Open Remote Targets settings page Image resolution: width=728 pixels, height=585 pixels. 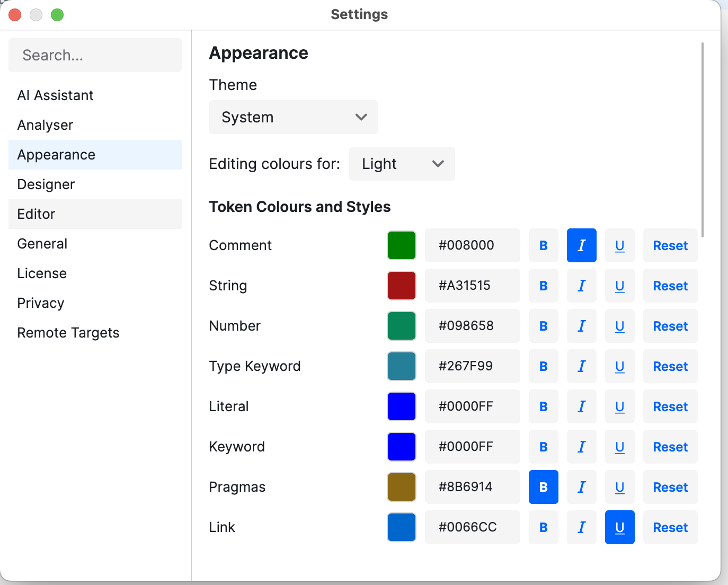coord(95,333)
